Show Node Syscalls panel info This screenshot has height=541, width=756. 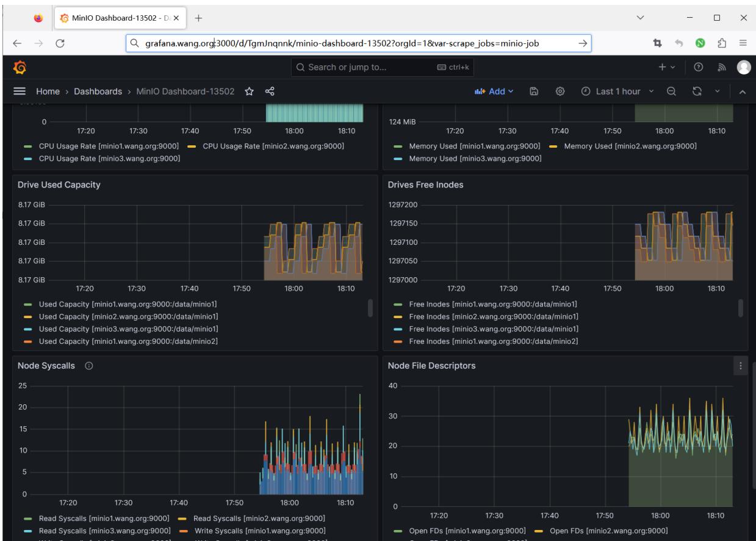pos(89,366)
